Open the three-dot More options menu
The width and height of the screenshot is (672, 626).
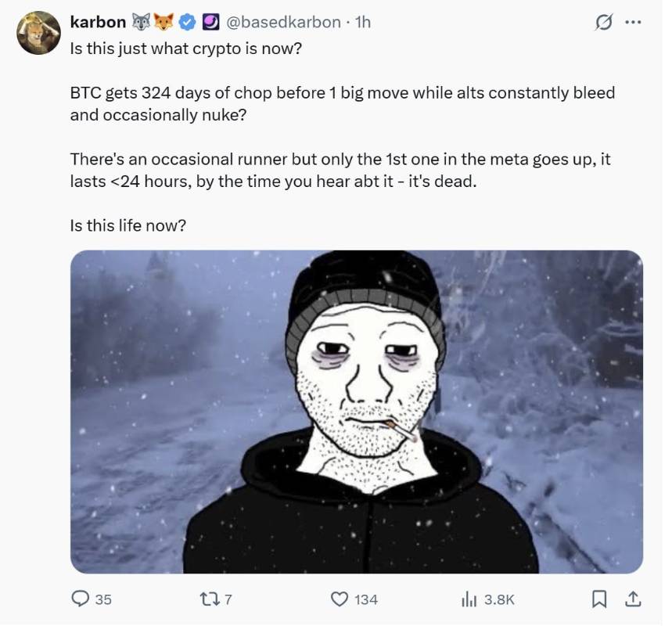click(632, 23)
